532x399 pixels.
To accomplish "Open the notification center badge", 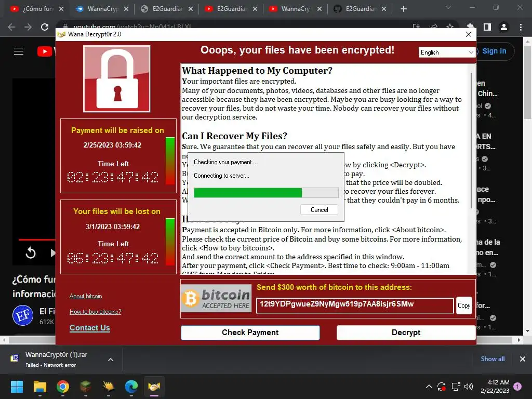I will click(x=517, y=387).
